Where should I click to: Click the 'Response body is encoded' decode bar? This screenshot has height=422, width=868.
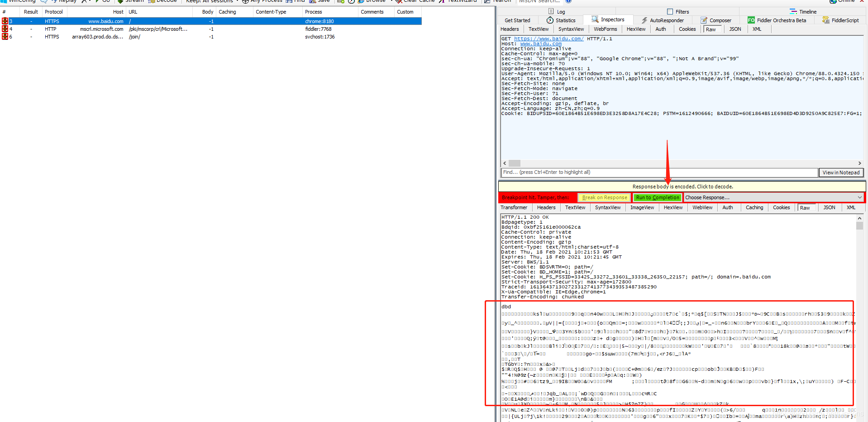pos(682,187)
